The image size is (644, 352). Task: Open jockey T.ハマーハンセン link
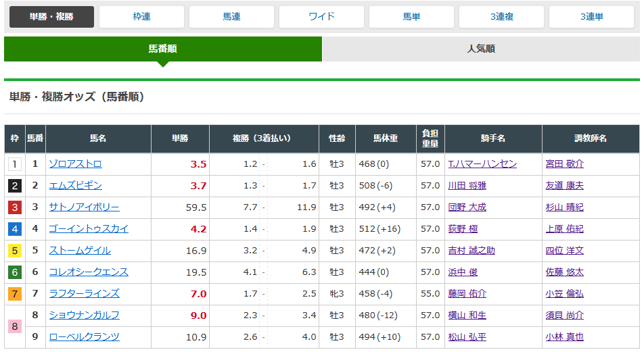(x=482, y=164)
